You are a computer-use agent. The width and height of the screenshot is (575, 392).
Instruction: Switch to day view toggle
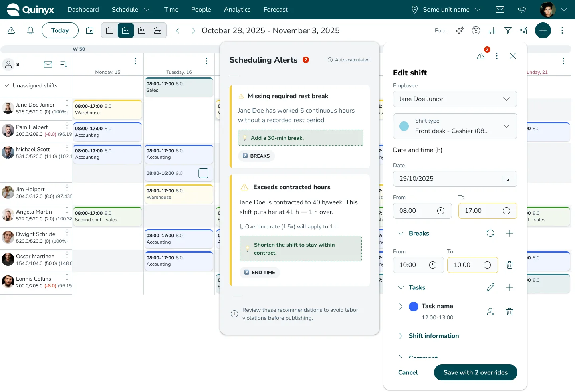click(x=110, y=30)
